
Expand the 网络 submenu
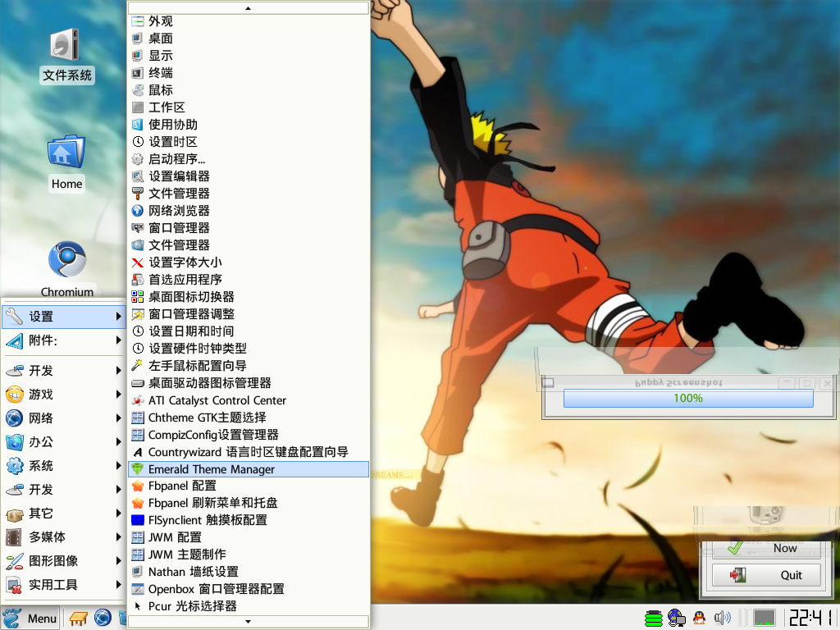click(x=63, y=418)
